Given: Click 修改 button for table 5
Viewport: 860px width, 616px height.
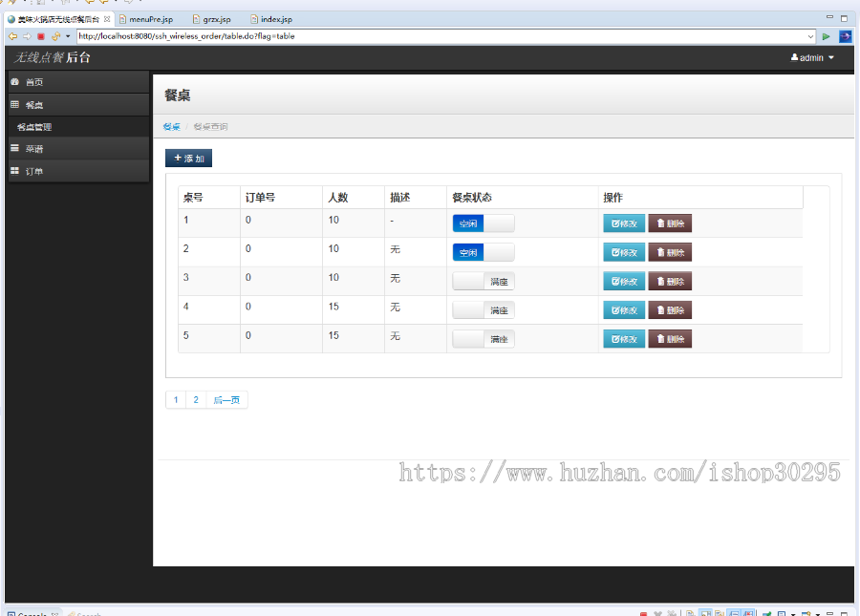Looking at the screenshot, I should click(x=624, y=339).
